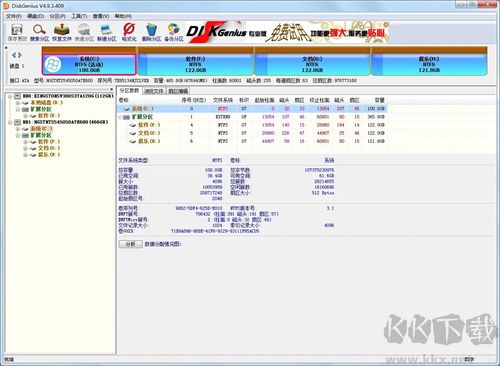
Task: Collapse 扩展分区 under HD1 in tree
Action: coord(18,135)
